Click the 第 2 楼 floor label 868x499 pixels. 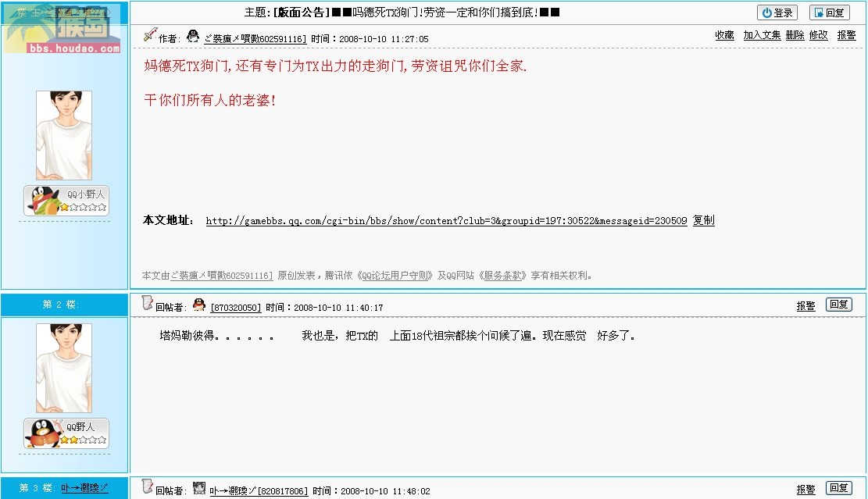click(61, 305)
